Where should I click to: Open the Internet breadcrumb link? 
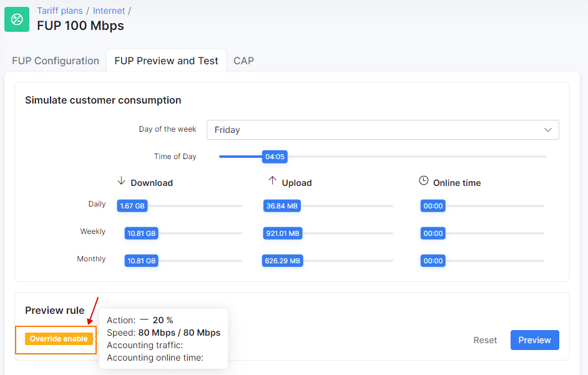[x=109, y=11]
